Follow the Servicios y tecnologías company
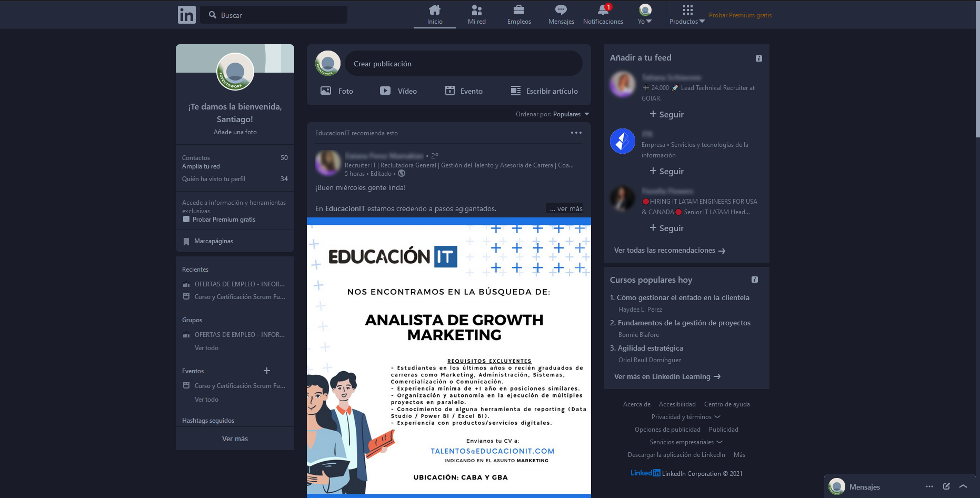This screenshot has height=498, width=980. pos(667,171)
